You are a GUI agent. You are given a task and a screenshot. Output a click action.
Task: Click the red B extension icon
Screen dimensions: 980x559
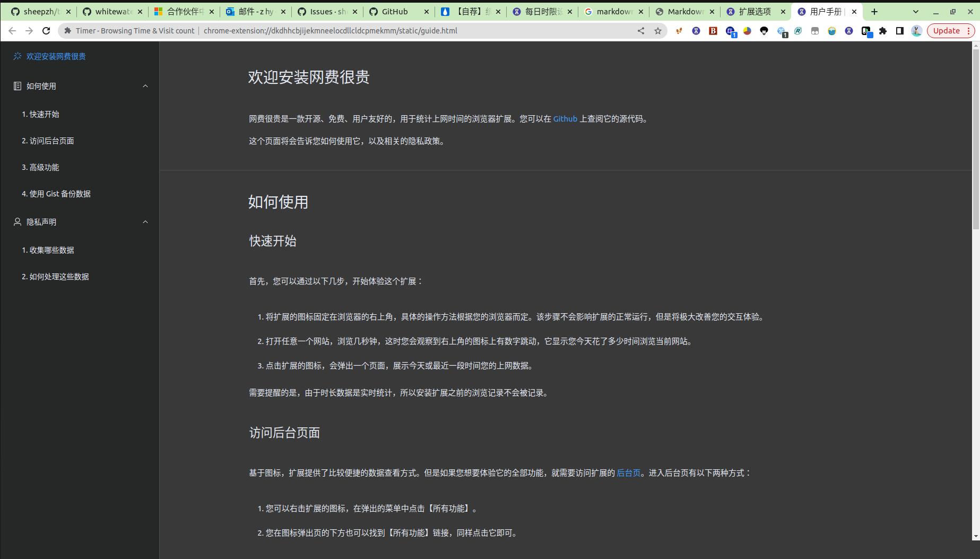(713, 31)
